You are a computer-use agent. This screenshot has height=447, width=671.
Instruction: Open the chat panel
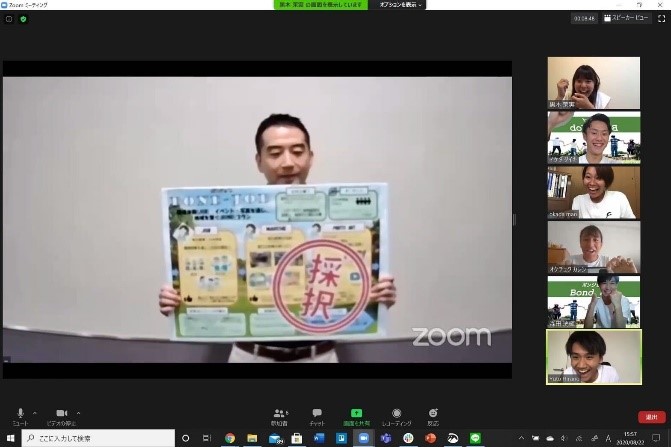click(x=317, y=417)
